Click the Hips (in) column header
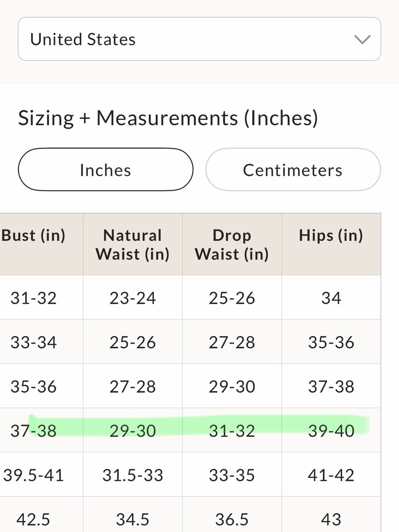 (x=331, y=244)
